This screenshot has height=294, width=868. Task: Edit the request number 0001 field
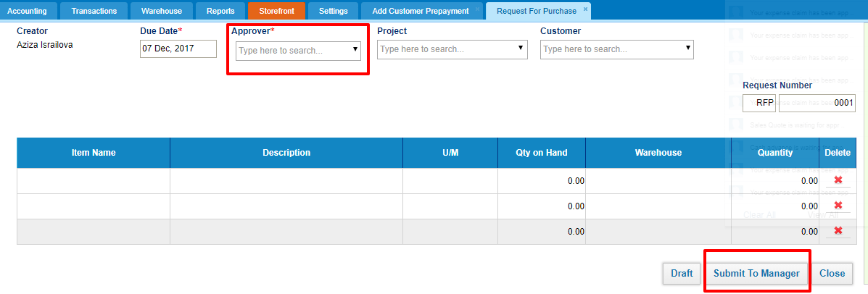pyautogui.click(x=817, y=102)
